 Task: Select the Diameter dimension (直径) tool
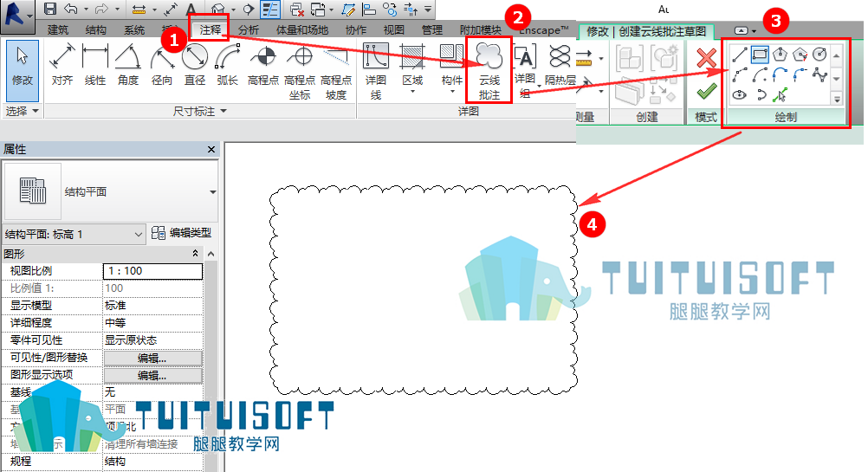(195, 65)
